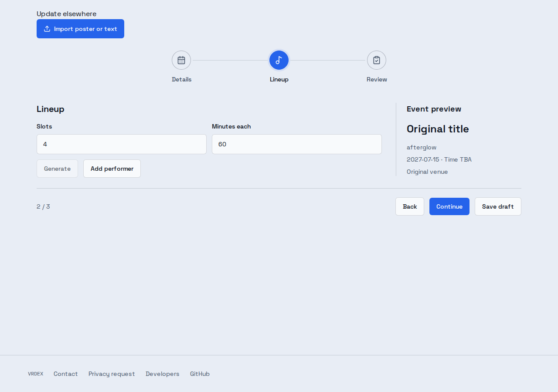
Task: Add a performer to the lineup
Action: click(x=112, y=169)
